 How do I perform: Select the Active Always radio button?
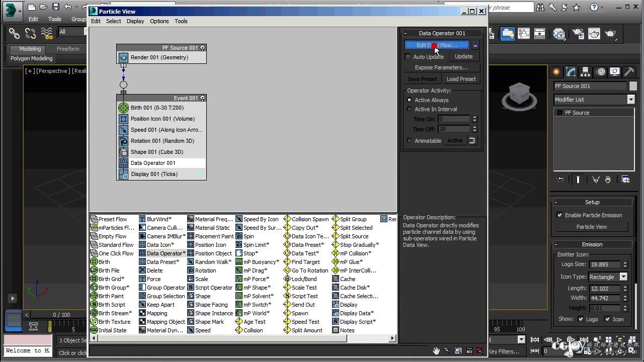coord(409,100)
